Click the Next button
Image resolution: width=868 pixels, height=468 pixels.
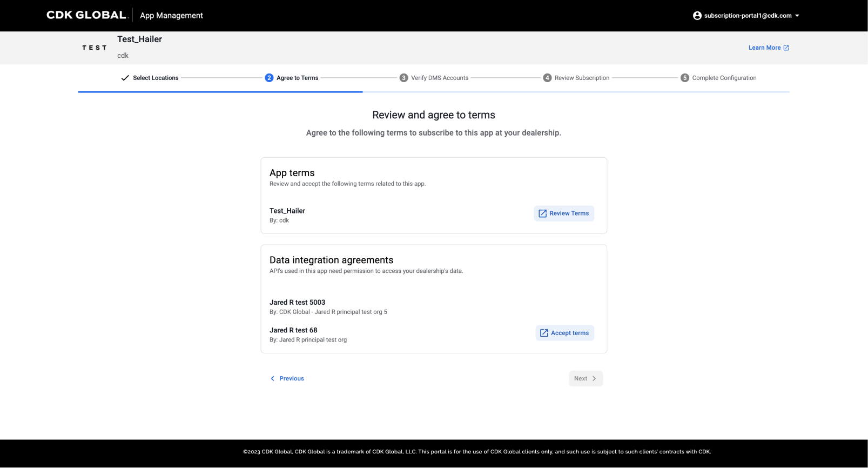586,378
